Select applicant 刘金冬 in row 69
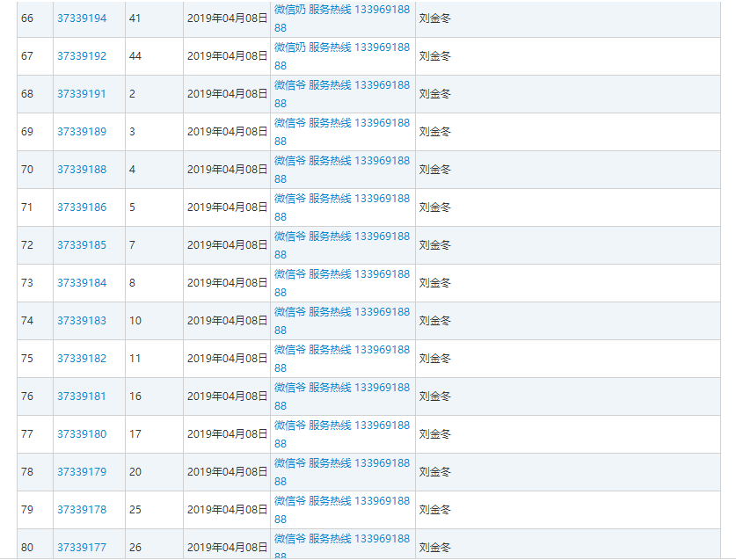The image size is (736, 560). [x=434, y=132]
